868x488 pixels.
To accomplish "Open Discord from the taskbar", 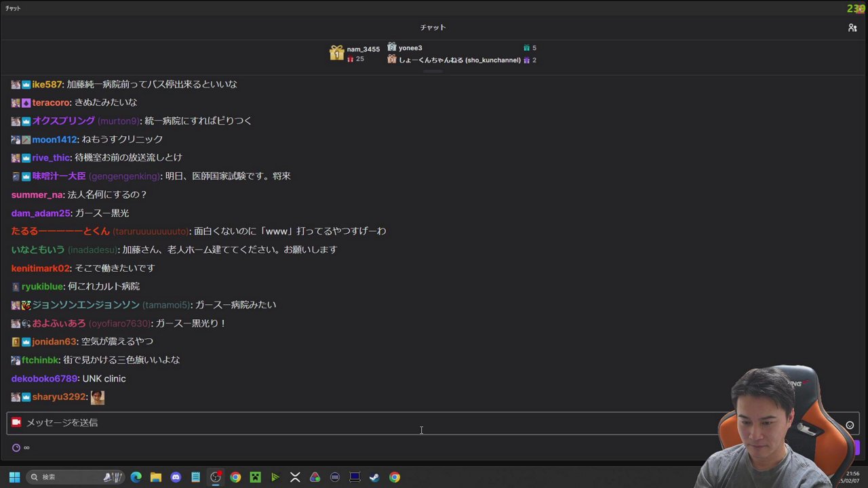I will (x=176, y=477).
